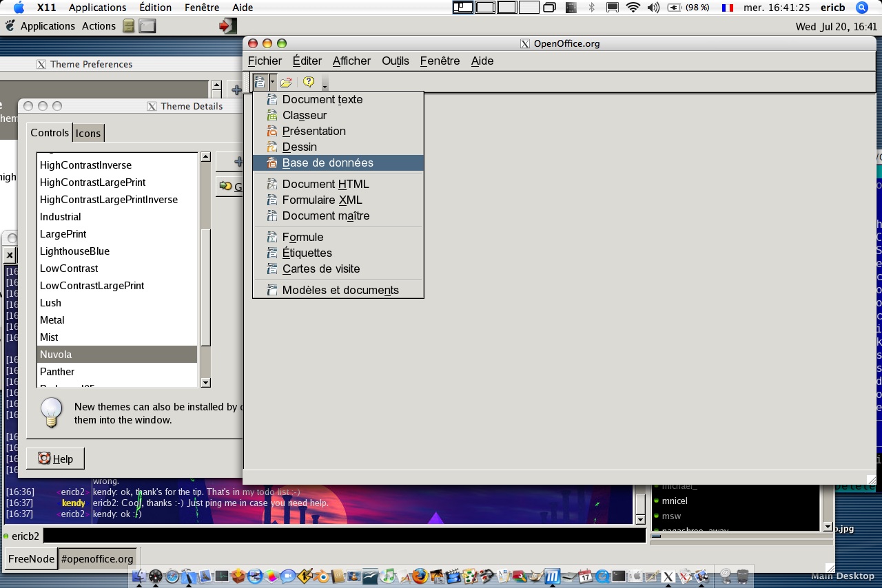Select Base de données from the menu
This screenshot has height=588, width=882.
(327, 162)
